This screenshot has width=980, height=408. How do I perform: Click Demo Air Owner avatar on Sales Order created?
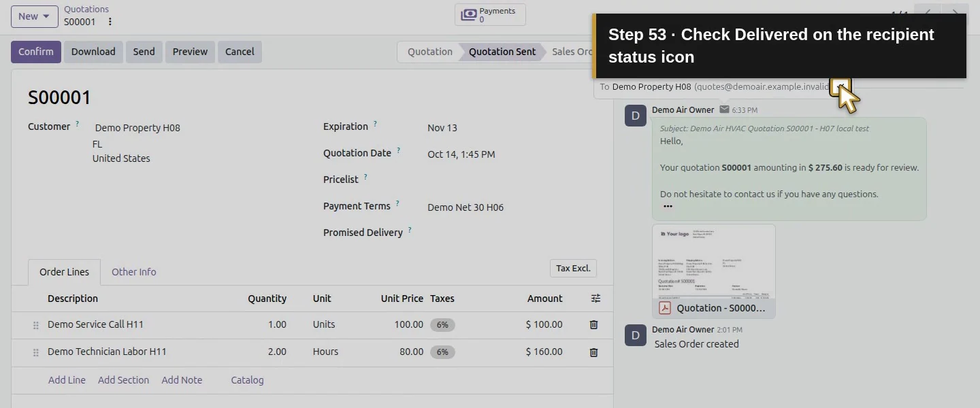[636, 335]
